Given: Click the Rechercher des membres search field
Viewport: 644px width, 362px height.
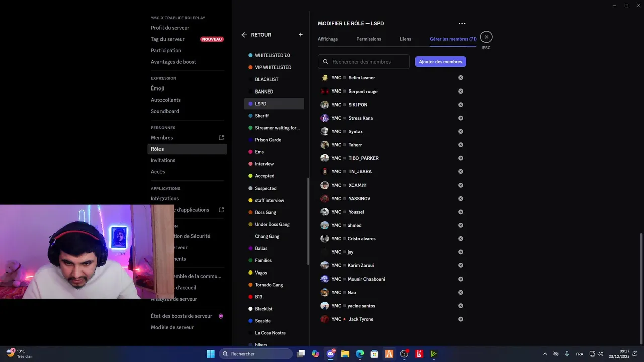Looking at the screenshot, I should (364, 62).
